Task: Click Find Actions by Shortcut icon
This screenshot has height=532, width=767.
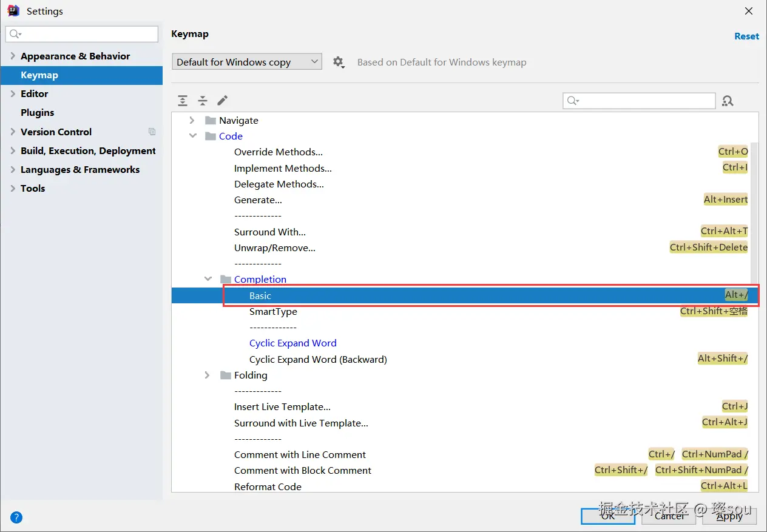Action: (728, 101)
